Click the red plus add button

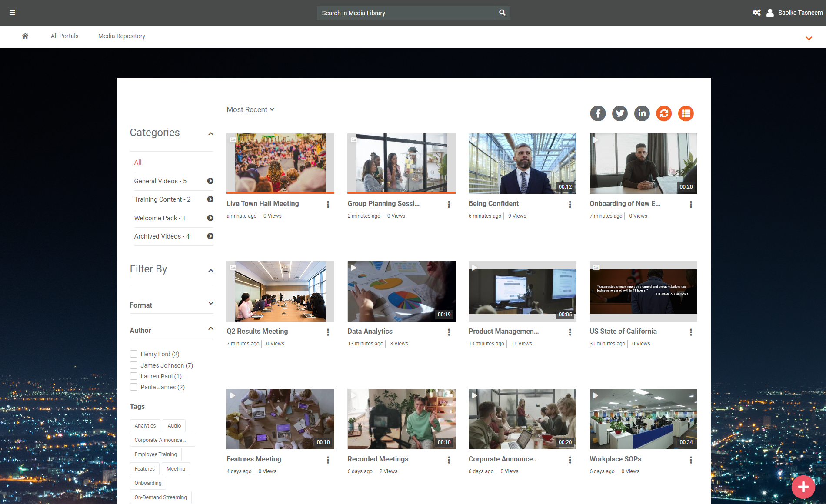coord(803,487)
